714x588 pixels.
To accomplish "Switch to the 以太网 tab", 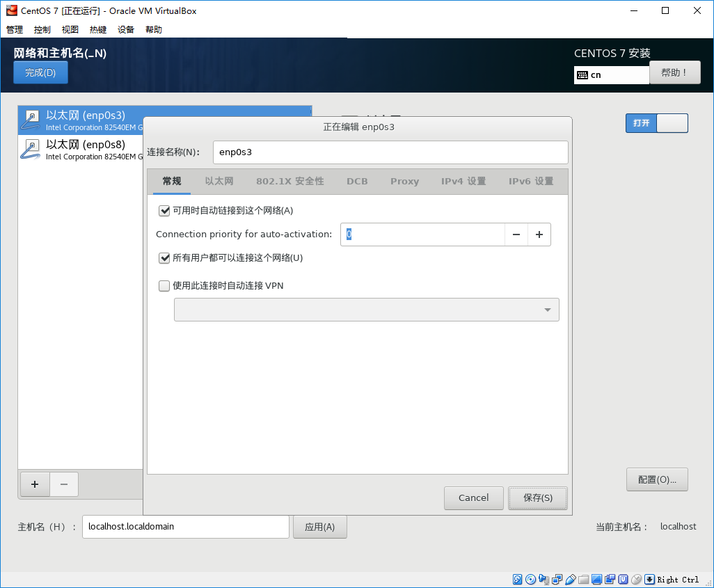I will [x=219, y=182].
